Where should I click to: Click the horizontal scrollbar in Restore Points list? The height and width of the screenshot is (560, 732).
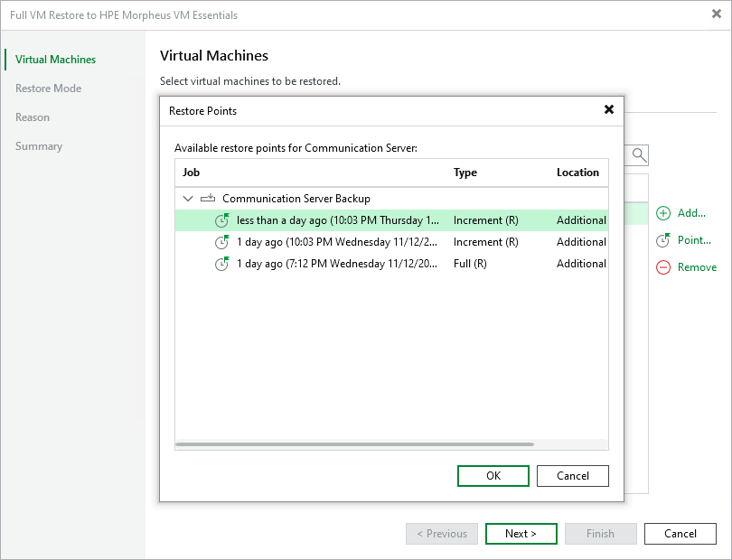pos(355,444)
